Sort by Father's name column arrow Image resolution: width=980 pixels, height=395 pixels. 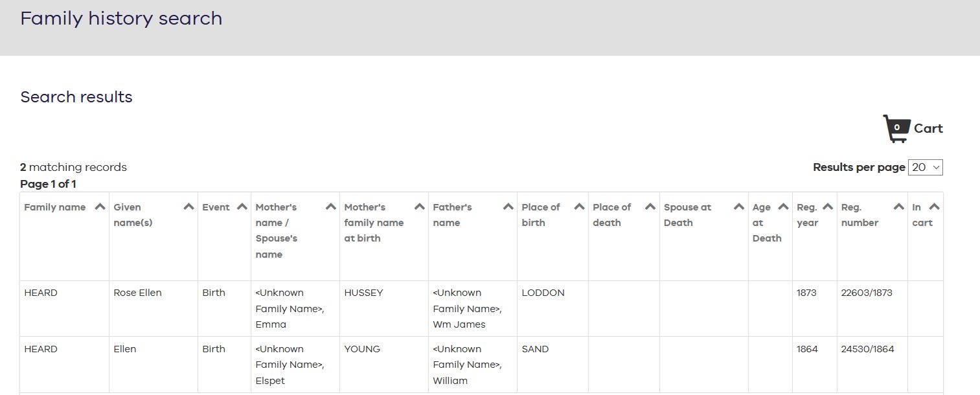pos(508,207)
